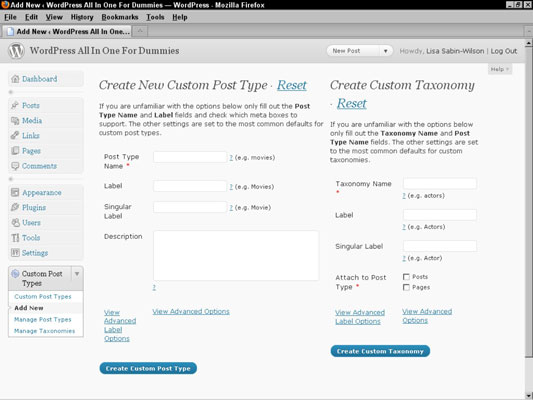This screenshot has width=533, height=400.
Task: Open Custom Post Types submenu item
Action: click(x=43, y=296)
